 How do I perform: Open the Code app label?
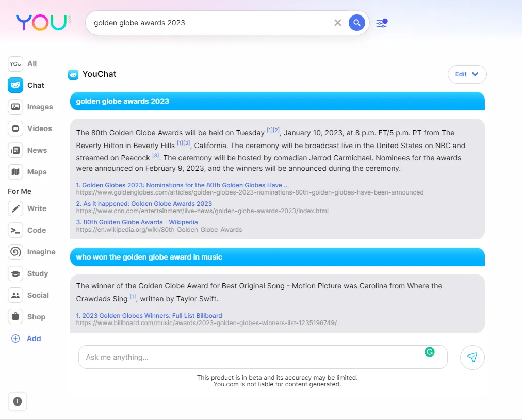(x=37, y=230)
